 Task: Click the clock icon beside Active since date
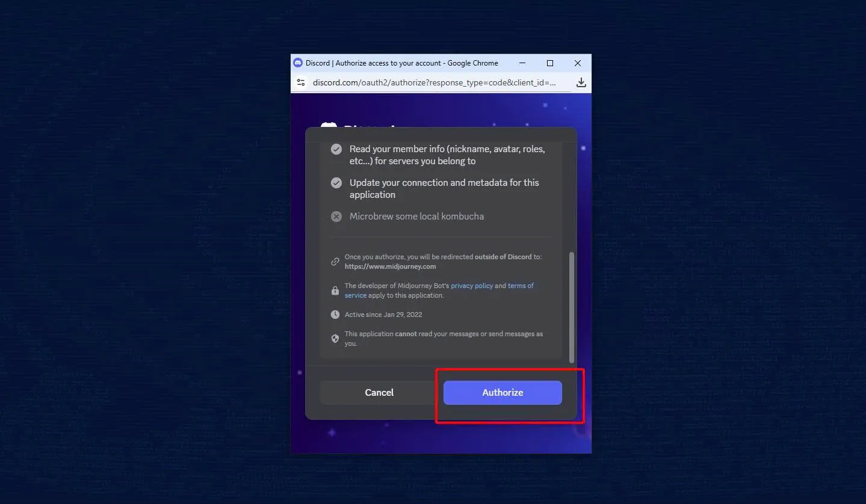tap(335, 315)
